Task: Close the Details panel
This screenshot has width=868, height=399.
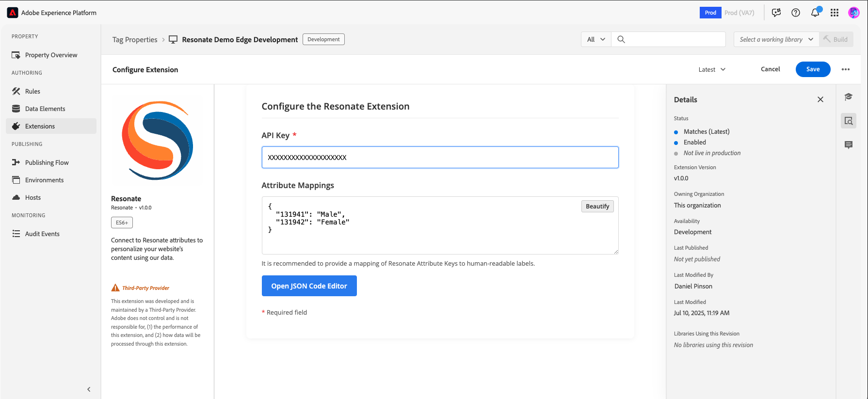Action: point(820,99)
